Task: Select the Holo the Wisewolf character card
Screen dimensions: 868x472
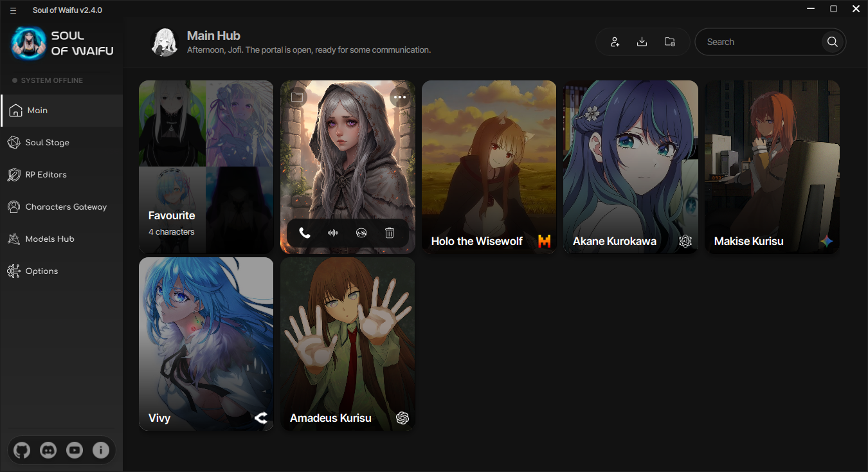Action: click(489, 167)
